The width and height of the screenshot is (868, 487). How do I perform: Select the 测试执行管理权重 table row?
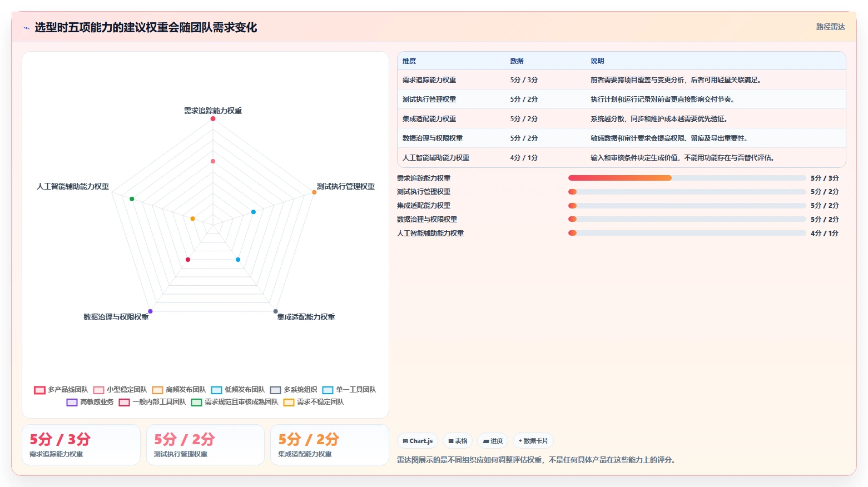point(622,100)
